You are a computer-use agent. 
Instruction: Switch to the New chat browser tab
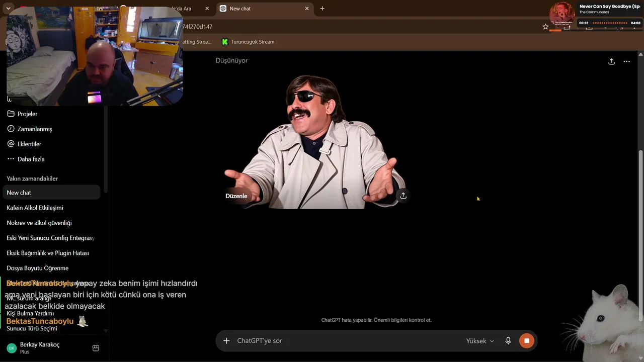[265, 9]
